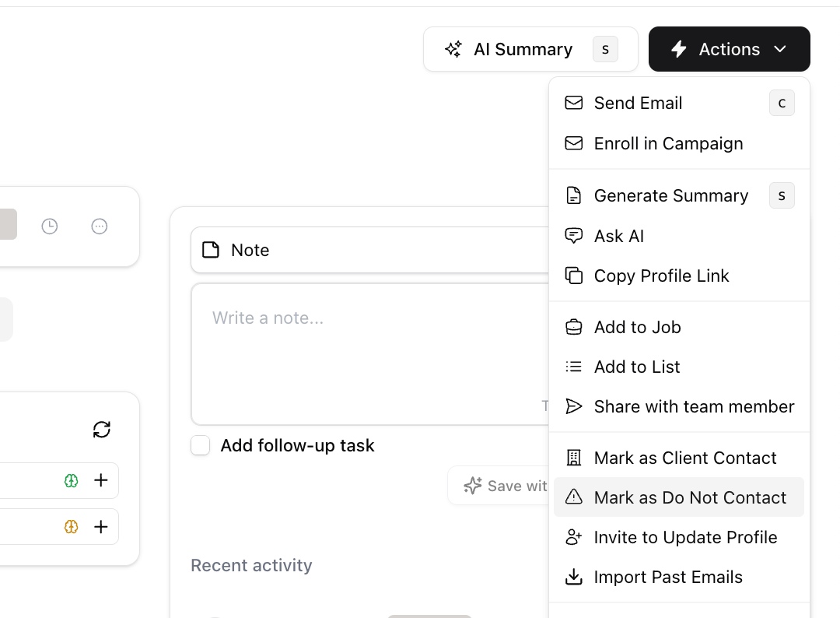
Task: Enable the Add follow-up task checkbox
Action: click(201, 445)
